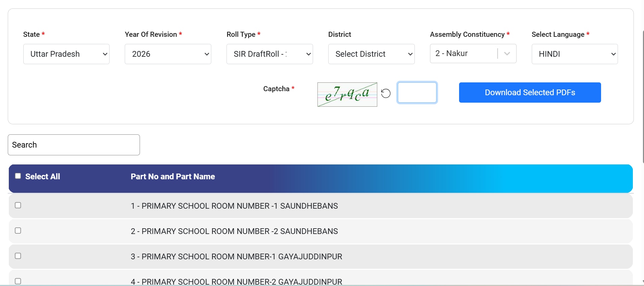Open the Select Language dropdown
The image size is (644, 286).
tap(574, 54)
